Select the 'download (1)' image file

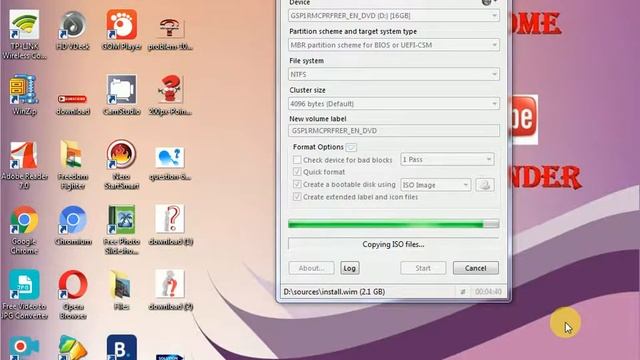point(170,225)
